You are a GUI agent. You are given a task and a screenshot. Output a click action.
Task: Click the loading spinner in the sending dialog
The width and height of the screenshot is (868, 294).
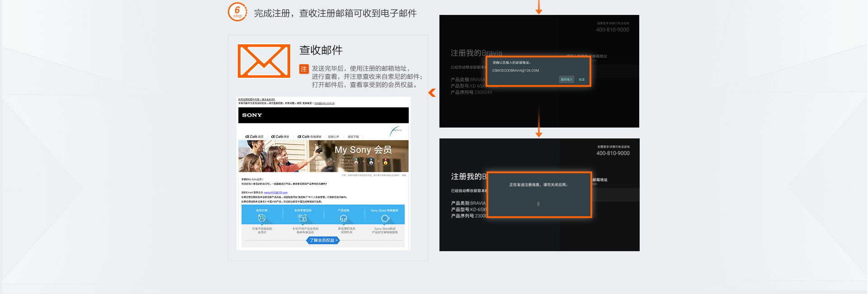click(538, 204)
